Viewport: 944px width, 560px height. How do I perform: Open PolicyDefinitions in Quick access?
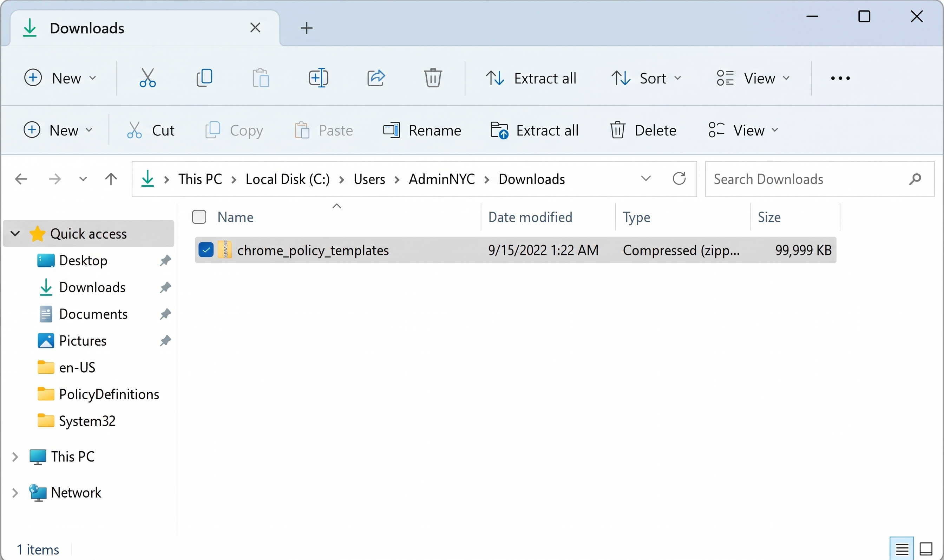(98, 394)
